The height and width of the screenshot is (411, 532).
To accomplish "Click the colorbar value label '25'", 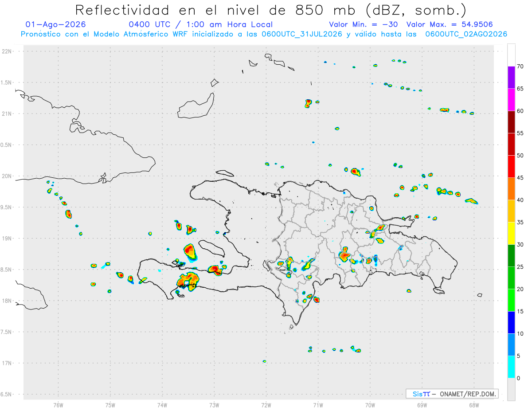I will pyautogui.click(x=520, y=266).
